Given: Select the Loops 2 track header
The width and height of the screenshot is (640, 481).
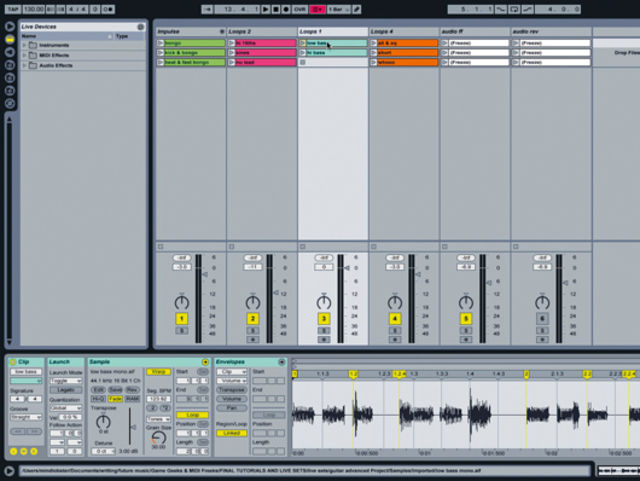Looking at the screenshot, I should pyautogui.click(x=262, y=31).
